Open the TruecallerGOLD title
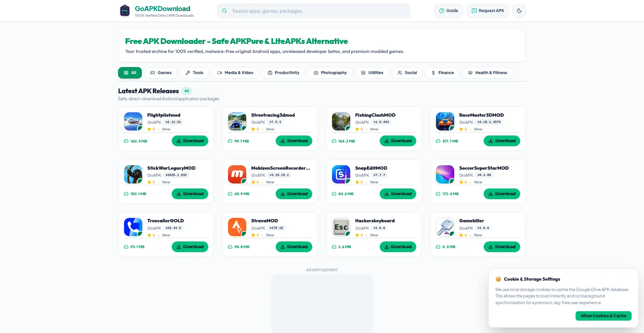644x333 pixels. pyautogui.click(x=165, y=221)
